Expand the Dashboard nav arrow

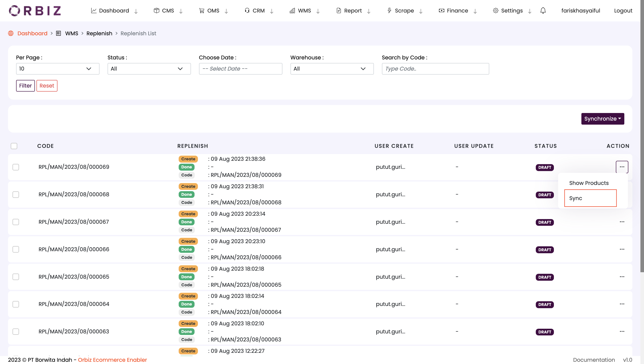(136, 11)
